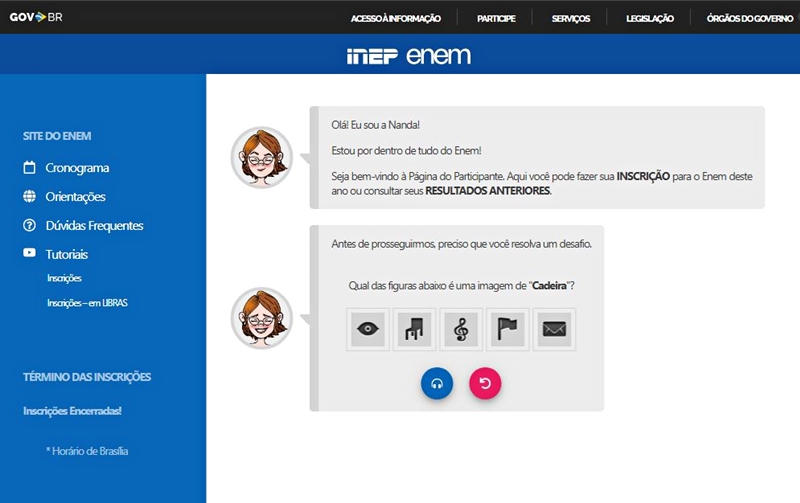Click the 'Antes de prosseguirmos' challenge intro text

point(461,244)
